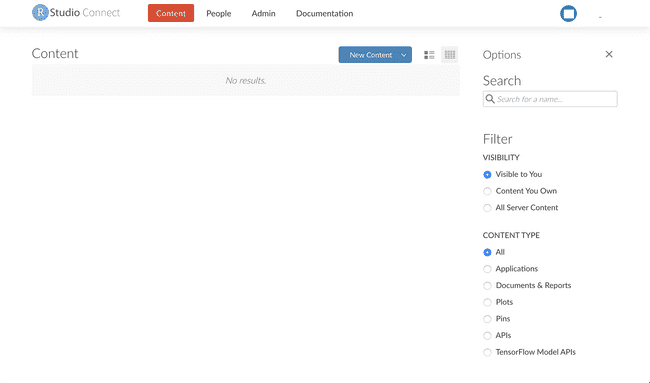This screenshot has height=383, width=650.
Task: Filter by Applications content type
Action: 510,269
